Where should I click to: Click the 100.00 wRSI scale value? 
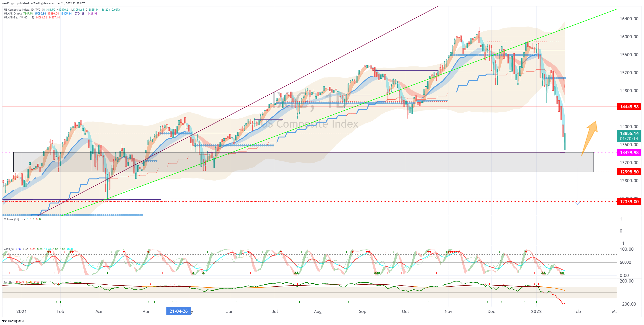[x=627, y=249]
